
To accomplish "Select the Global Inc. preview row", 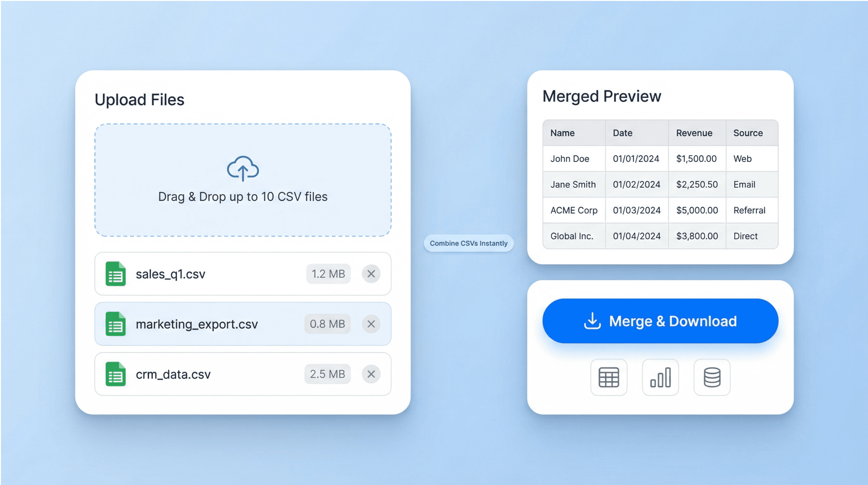I will (x=660, y=236).
